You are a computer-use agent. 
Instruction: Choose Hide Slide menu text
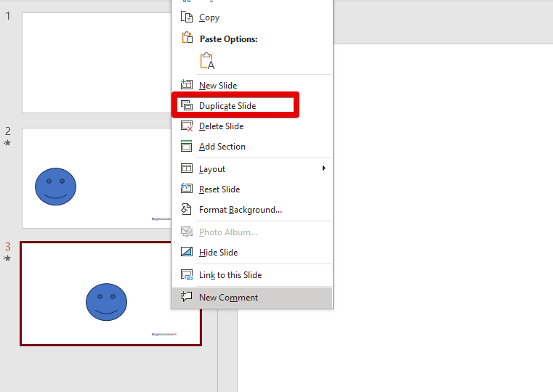(x=218, y=253)
